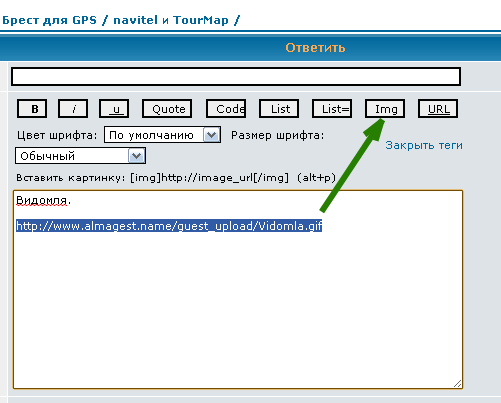Open the navitel и TourMap breadcrumb link
501x403 pixels.
coord(171,20)
